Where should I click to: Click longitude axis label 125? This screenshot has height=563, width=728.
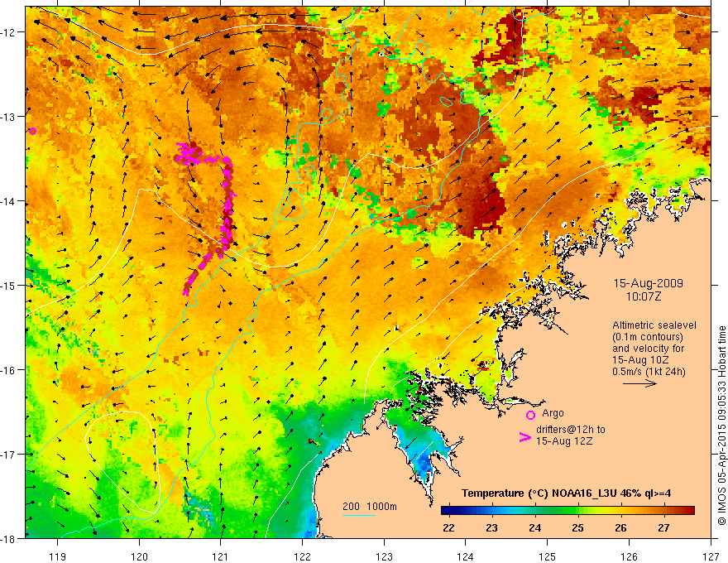tap(547, 556)
